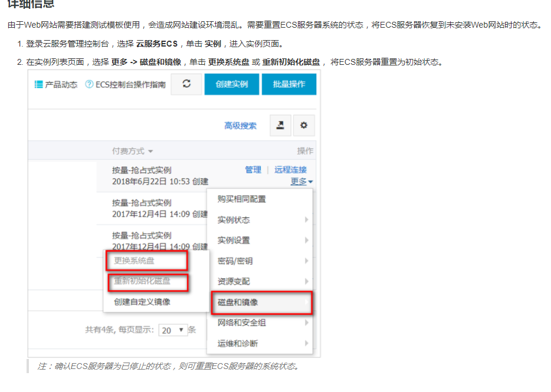551x392 pixels.
Task: Click the note starting 注：确认ECS服务器
Action: coord(168,367)
